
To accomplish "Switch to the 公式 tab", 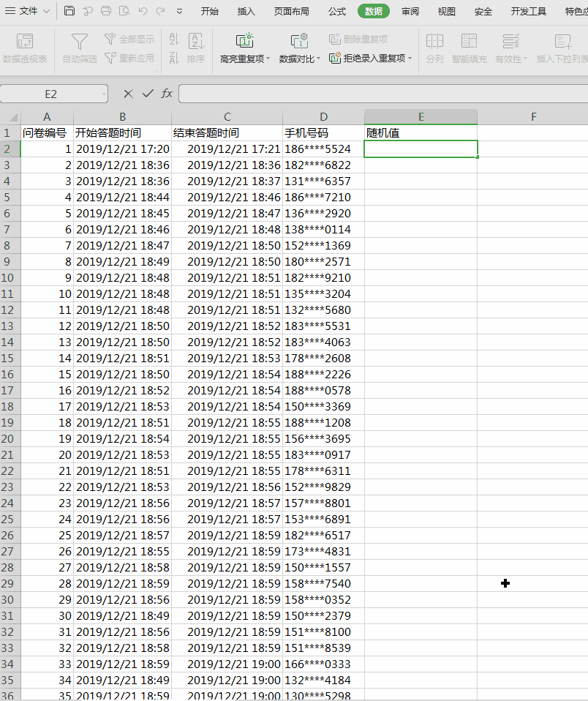I will point(337,11).
